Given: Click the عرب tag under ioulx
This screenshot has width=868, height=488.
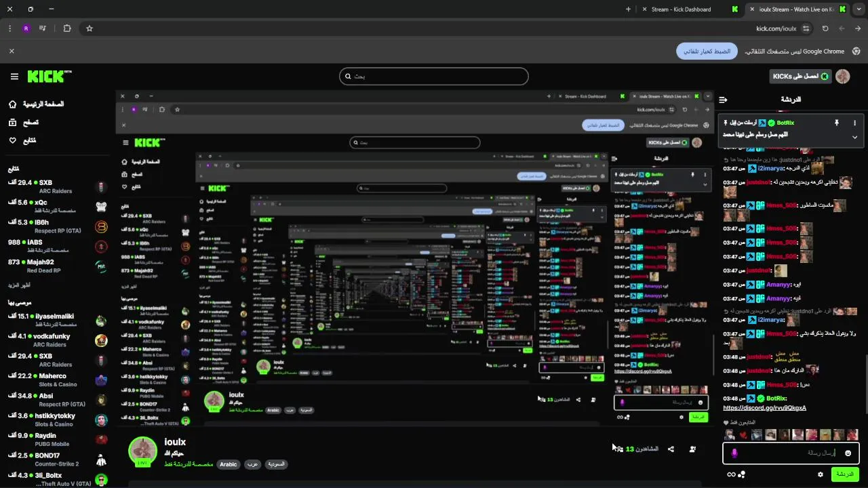Looking at the screenshot, I should tap(252, 464).
